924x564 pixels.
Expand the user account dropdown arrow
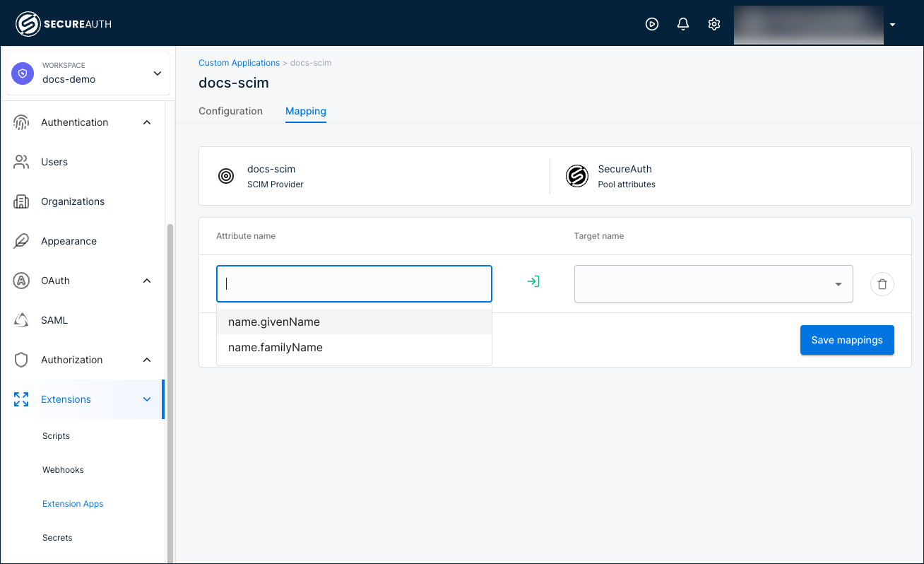pyautogui.click(x=893, y=25)
